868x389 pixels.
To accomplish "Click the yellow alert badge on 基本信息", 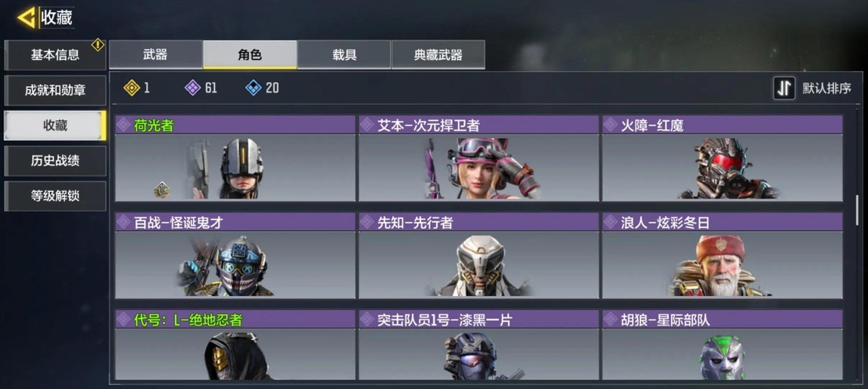I will point(98,45).
